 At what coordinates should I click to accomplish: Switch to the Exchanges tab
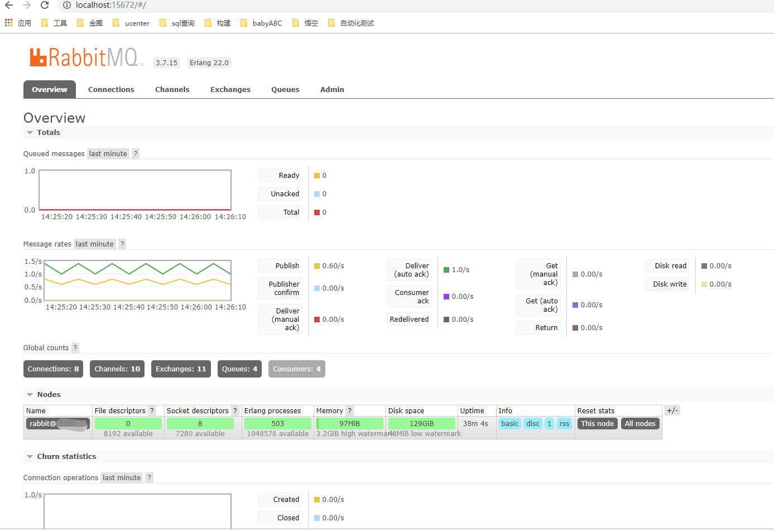[x=230, y=89]
